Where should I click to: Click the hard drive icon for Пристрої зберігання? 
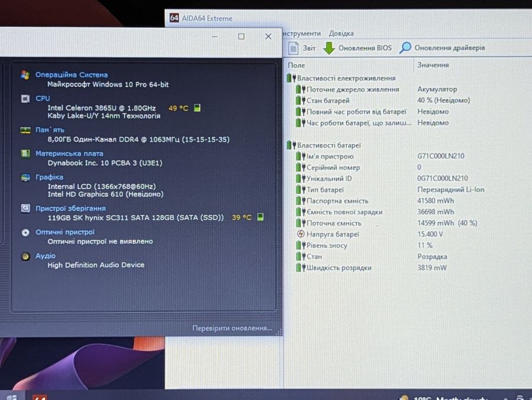25,209
